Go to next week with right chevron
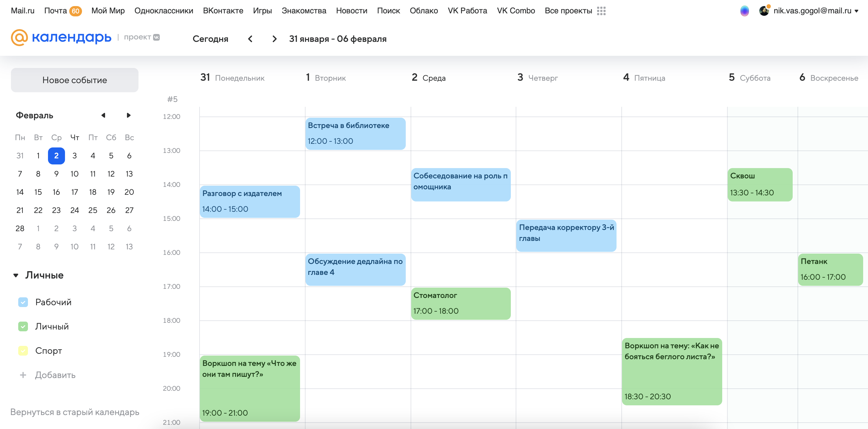868x429 pixels. click(274, 39)
